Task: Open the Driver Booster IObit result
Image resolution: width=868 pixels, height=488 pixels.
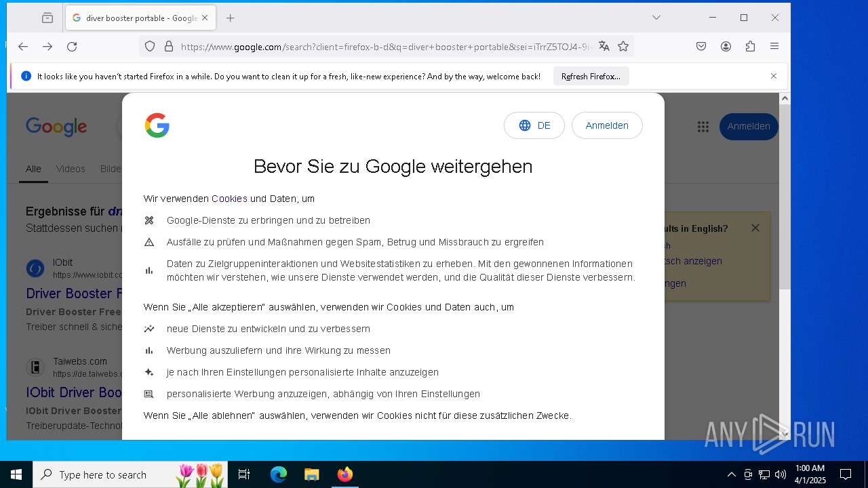Action: pyautogui.click(x=73, y=293)
